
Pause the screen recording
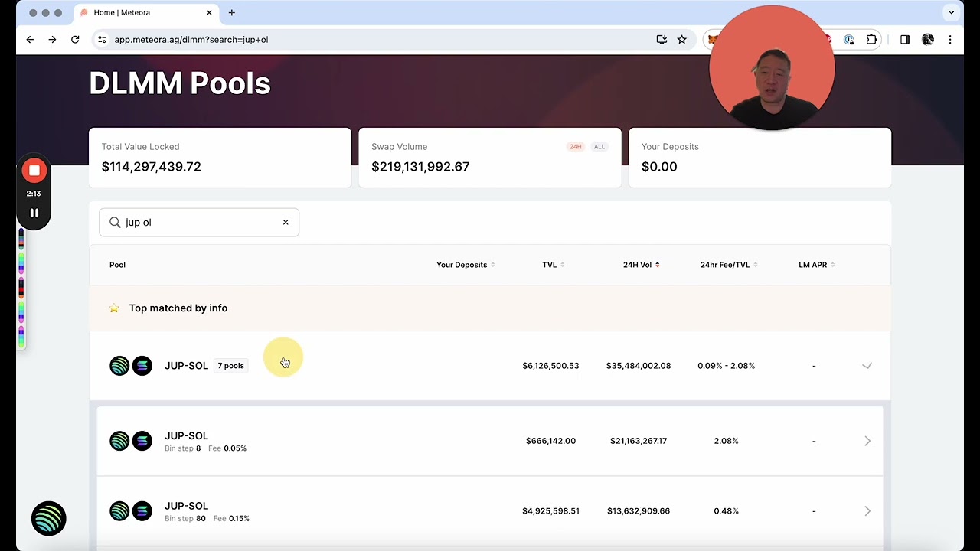[34, 213]
